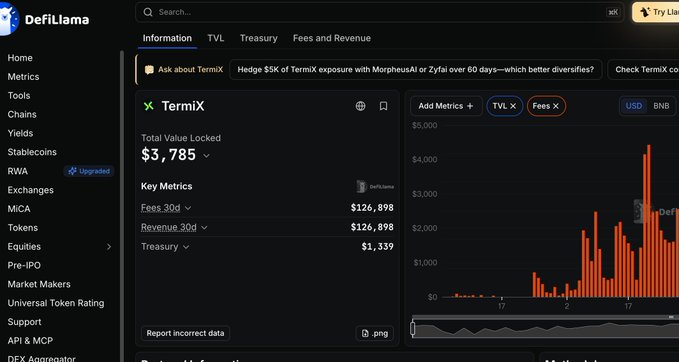Open Exchanges in the sidebar
679x362 pixels.
31,190
